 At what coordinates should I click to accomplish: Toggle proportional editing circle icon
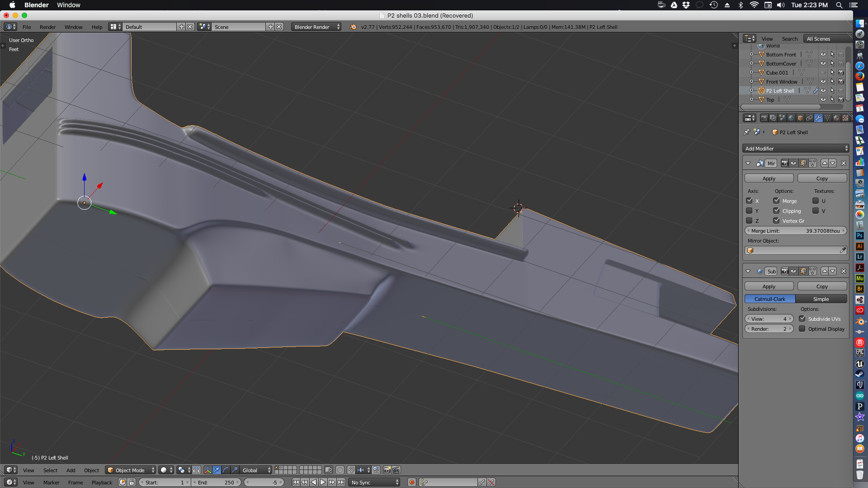340,470
